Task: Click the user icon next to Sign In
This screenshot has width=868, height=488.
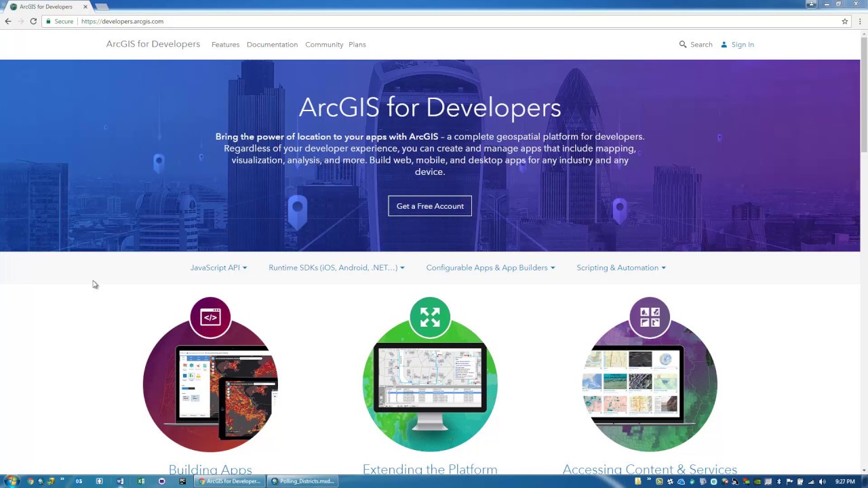Action: pos(724,44)
